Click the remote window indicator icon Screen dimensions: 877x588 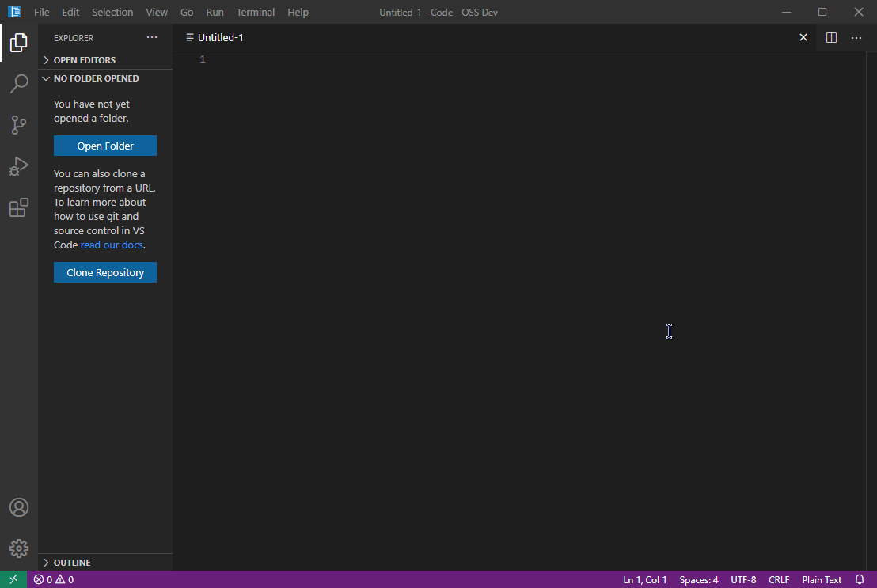pos(13,579)
